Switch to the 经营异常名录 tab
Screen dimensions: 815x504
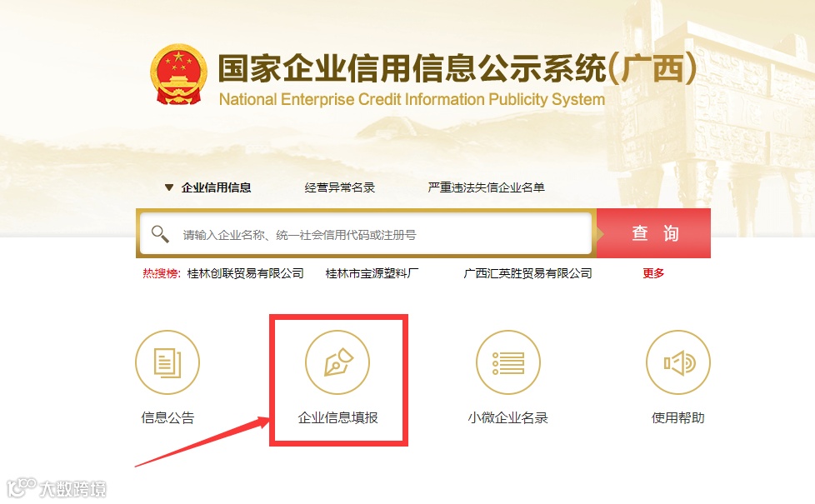point(339,187)
